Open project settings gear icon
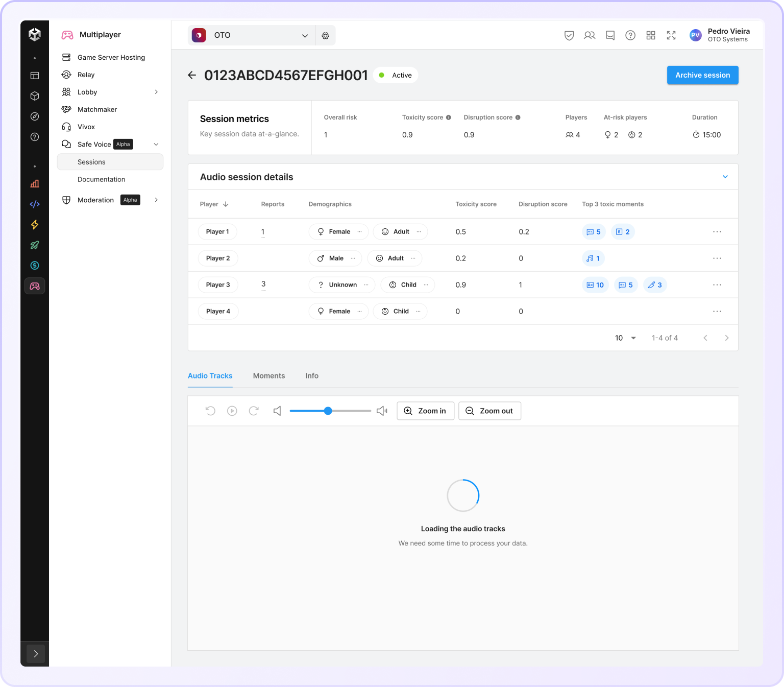This screenshot has width=784, height=687. tap(325, 35)
